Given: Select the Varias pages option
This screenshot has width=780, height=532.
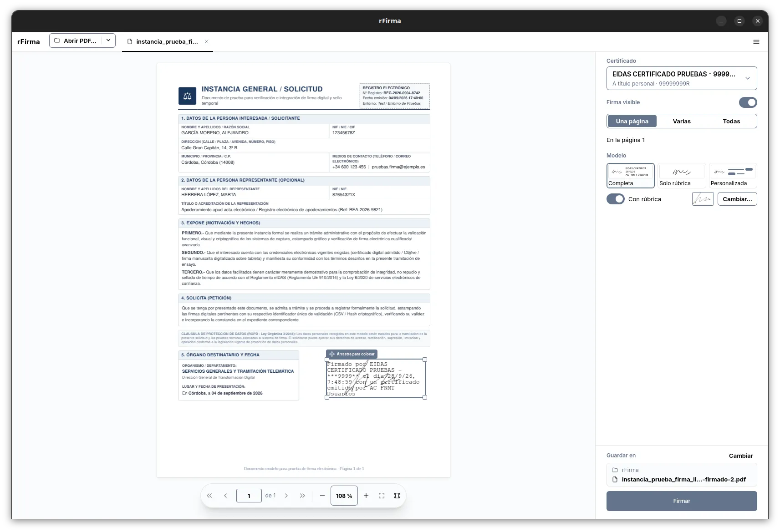Looking at the screenshot, I should [x=682, y=121].
